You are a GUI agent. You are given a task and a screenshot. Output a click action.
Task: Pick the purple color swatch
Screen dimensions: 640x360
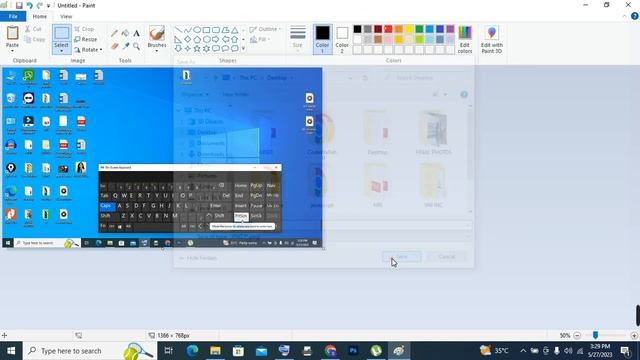click(x=450, y=29)
